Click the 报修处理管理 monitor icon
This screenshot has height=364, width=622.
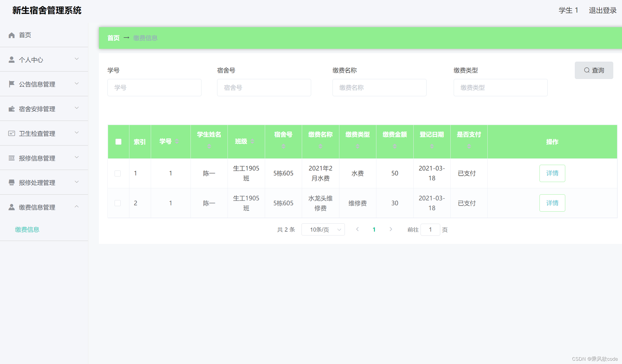click(12, 182)
